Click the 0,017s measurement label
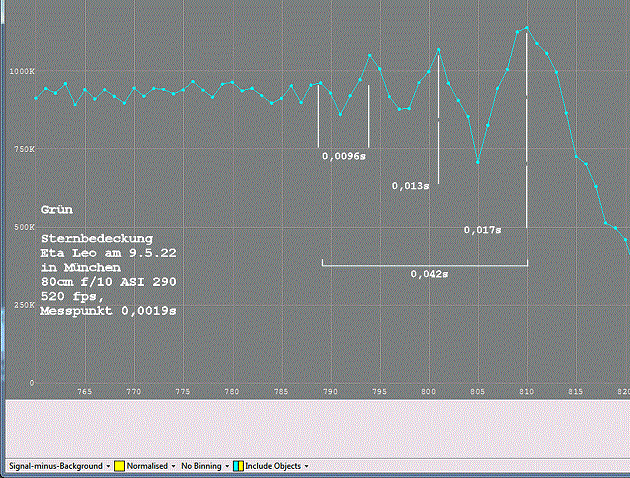Image resolution: width=630 pixels, height=478 pixels. pyautogui.click(x=482, y=230)
